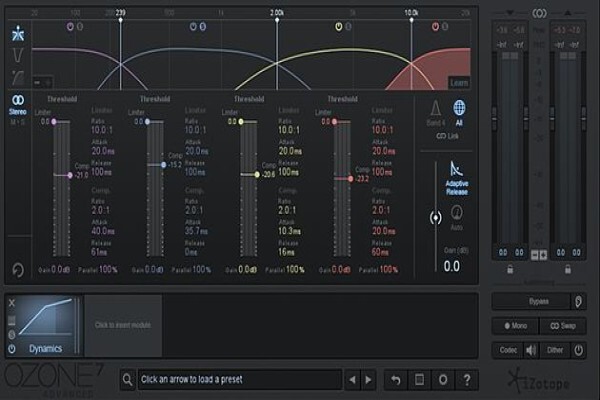The width and height of the screenshot is (600, 400).
Task: Open preset search magnifier icon
Action: 127,380
